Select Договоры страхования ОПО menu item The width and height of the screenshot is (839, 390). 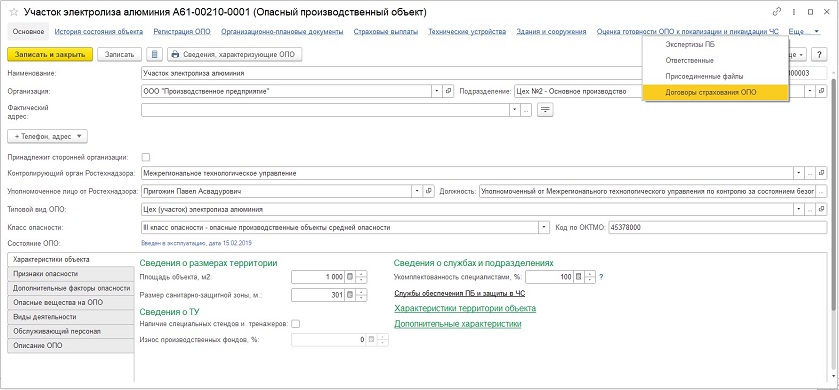click(x=715, y=92)
